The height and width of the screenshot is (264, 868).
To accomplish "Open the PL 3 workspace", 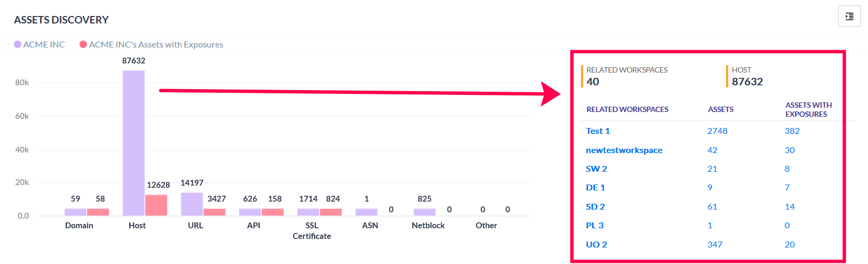I will pos(595,226).
